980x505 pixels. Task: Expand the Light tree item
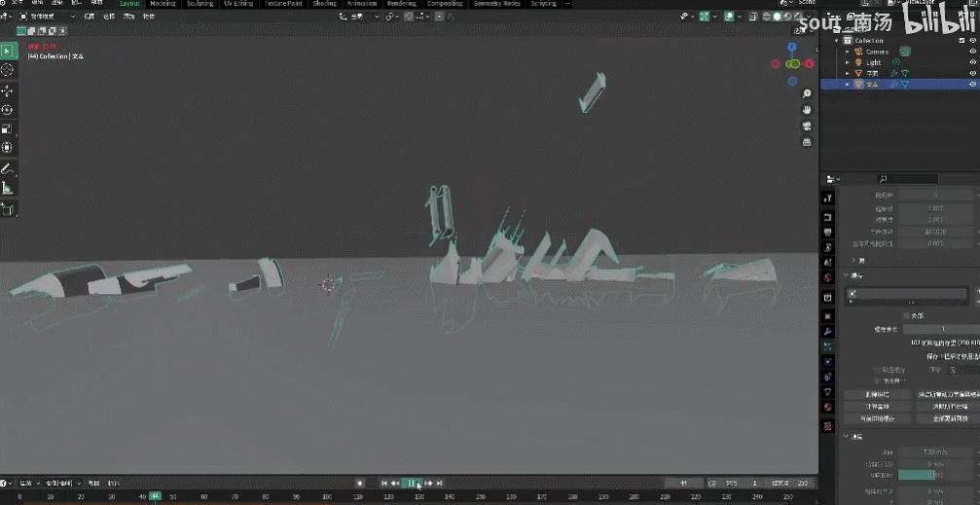(x=848, y=62)
